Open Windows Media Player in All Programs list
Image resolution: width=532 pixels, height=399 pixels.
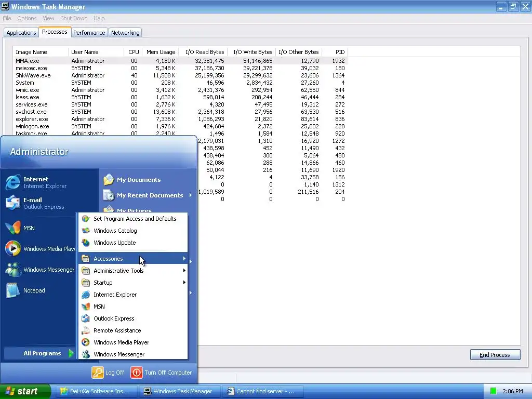[133, 342]
